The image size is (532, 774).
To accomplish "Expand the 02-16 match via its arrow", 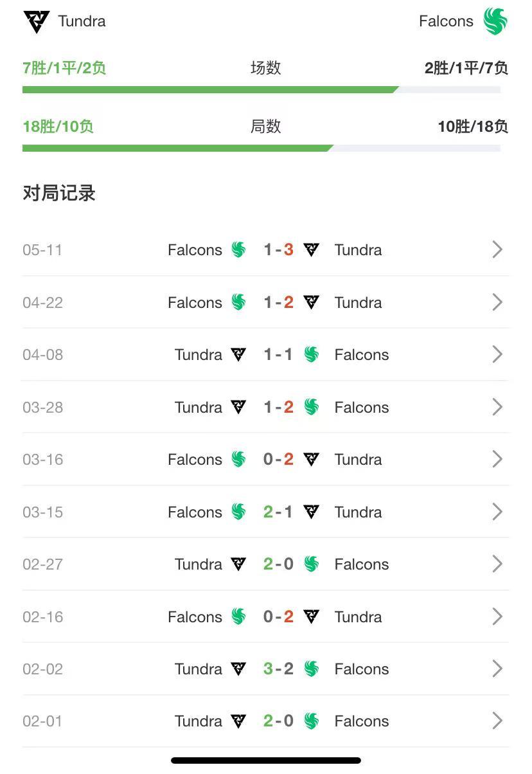I will pyautogui.click(x=497, y=616).
